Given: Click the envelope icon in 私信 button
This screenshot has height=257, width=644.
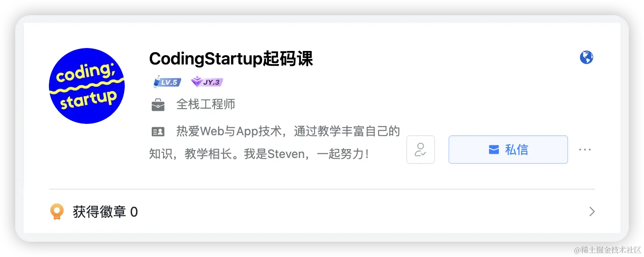Looking at the screenshot, I should [494, 150].
